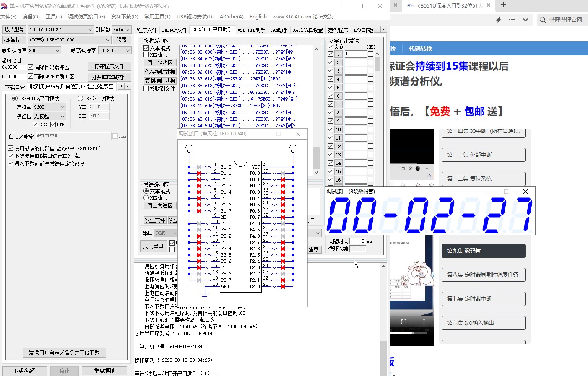588x376 pixels.
Task: Click the magnifier icon in browser search box
Action: click(543, 20)
